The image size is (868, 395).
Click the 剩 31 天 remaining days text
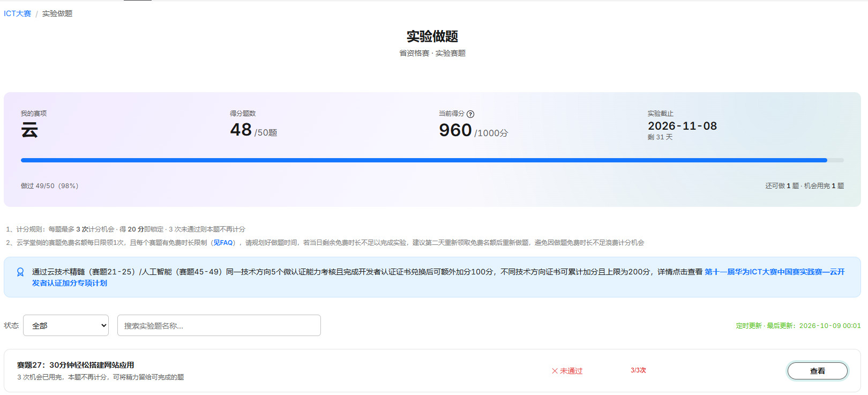(660, 137)
